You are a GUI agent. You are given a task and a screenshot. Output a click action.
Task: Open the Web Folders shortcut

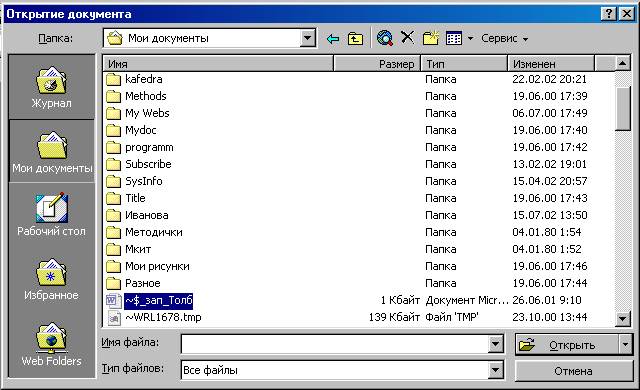point(51,344)
